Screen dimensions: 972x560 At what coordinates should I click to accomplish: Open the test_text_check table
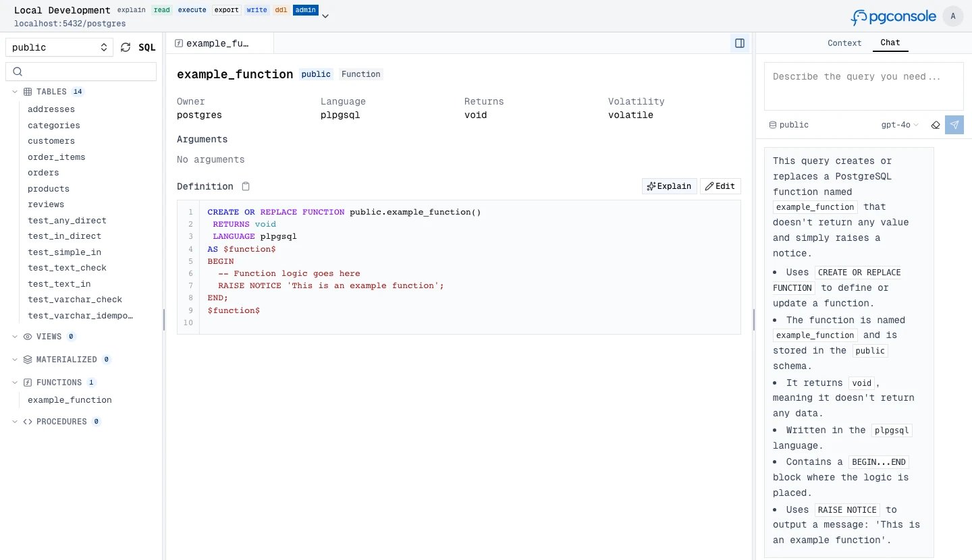tap(67, 268)
